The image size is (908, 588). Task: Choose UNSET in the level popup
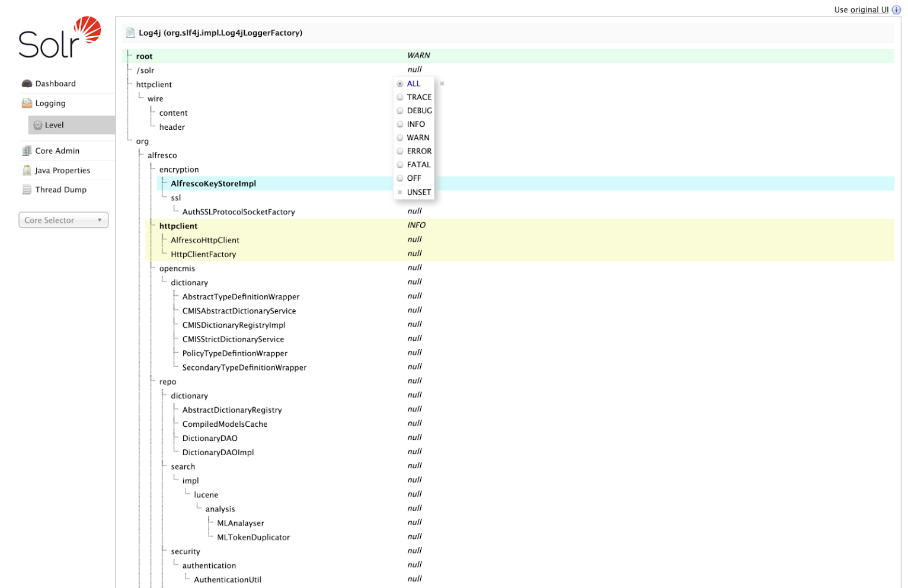click(x=418, y=193)
